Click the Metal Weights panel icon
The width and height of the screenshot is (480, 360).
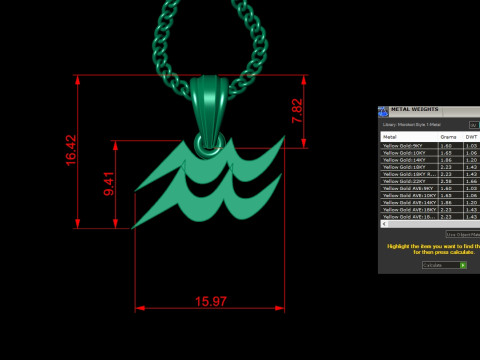pyautogui.click(x=383, y=112)
